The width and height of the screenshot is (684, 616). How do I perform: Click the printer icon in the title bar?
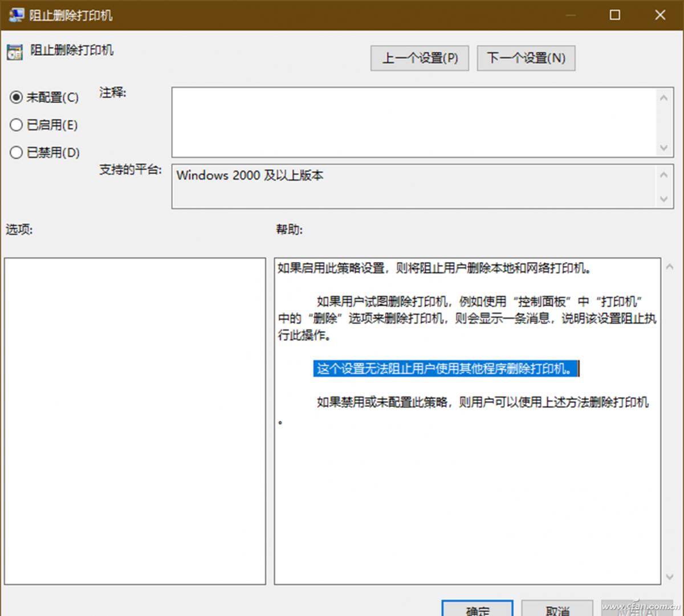pos(16,15)
